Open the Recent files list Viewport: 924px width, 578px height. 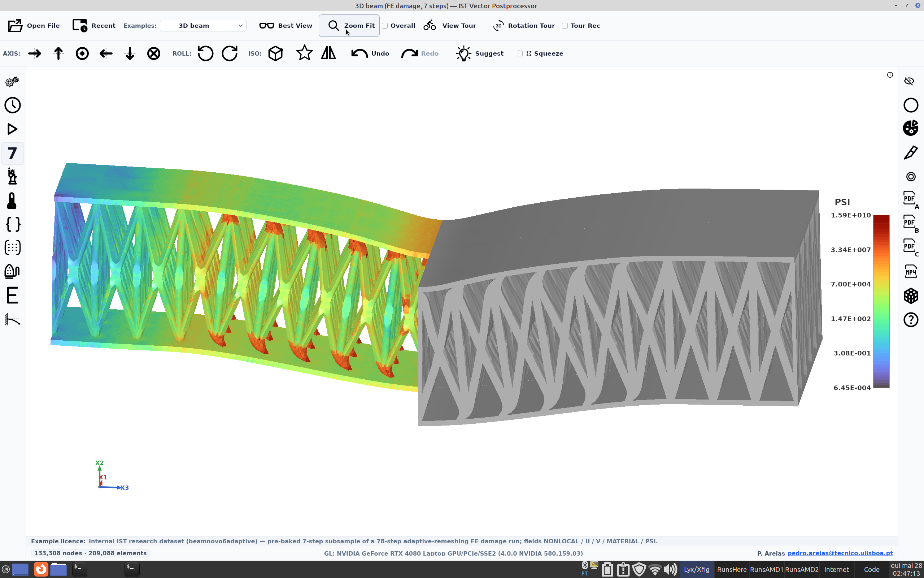94,26
